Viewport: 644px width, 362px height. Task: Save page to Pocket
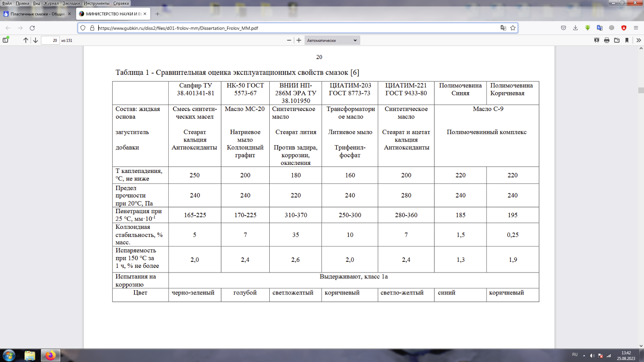[x=563, y=28]
